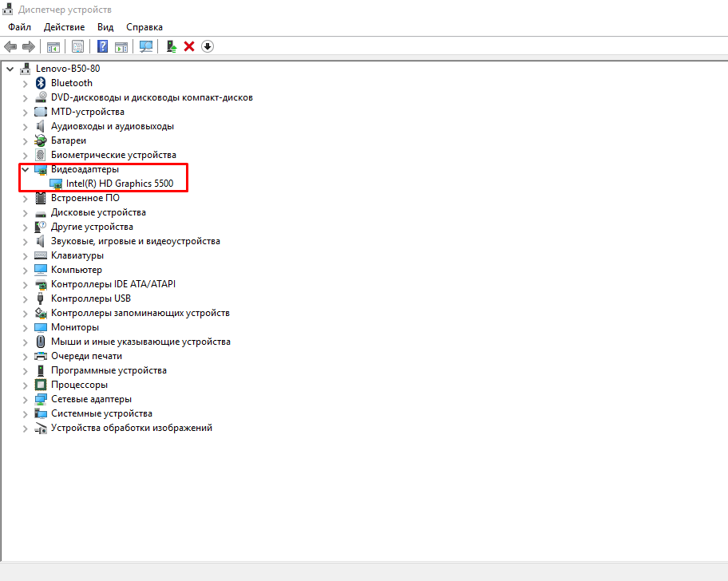This screenshot has width=728, height=581.
Task: Select the Очереди печати row
Action: point(86,357)
